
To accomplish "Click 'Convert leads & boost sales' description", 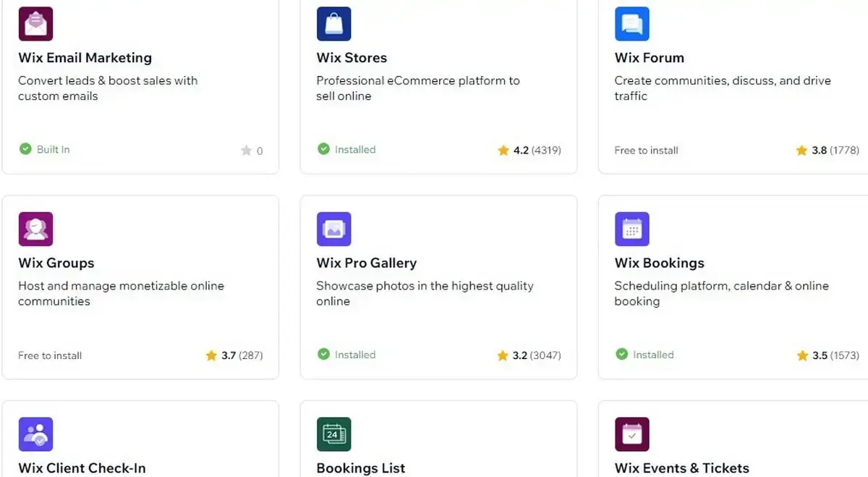I will pos(108,88).
